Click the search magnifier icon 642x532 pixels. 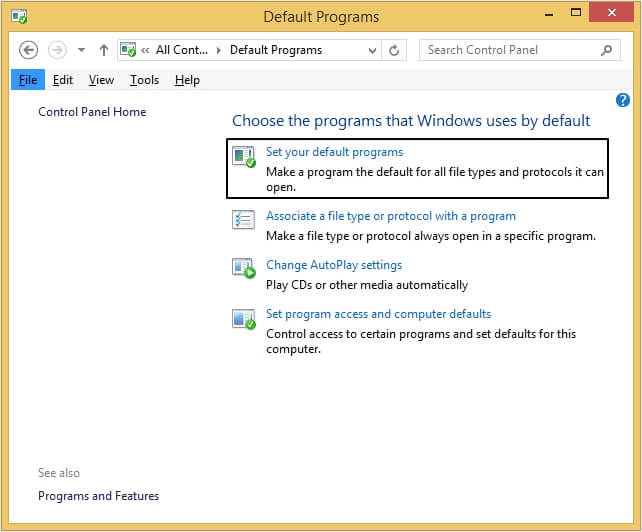click(607, 50)
